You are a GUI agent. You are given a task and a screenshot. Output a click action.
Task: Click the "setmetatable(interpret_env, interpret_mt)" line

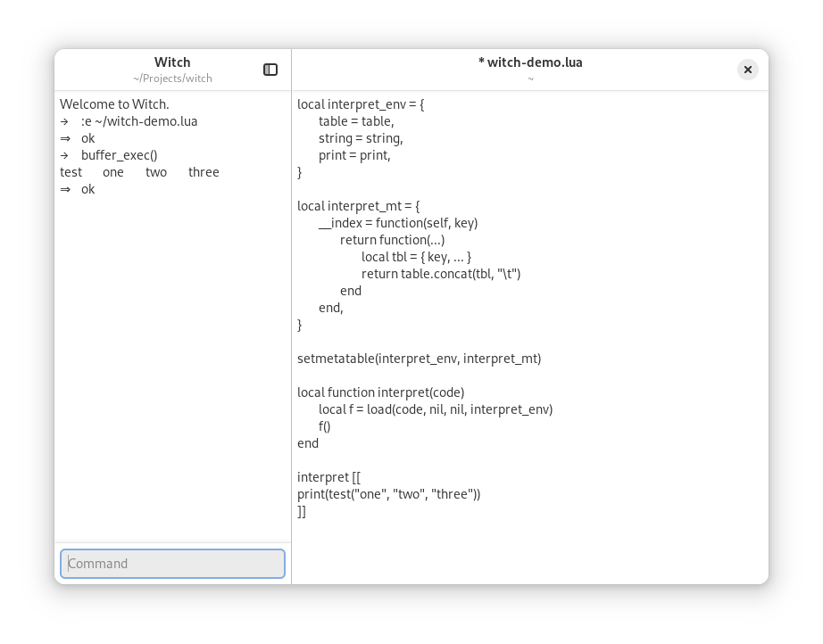coord(419,359)
